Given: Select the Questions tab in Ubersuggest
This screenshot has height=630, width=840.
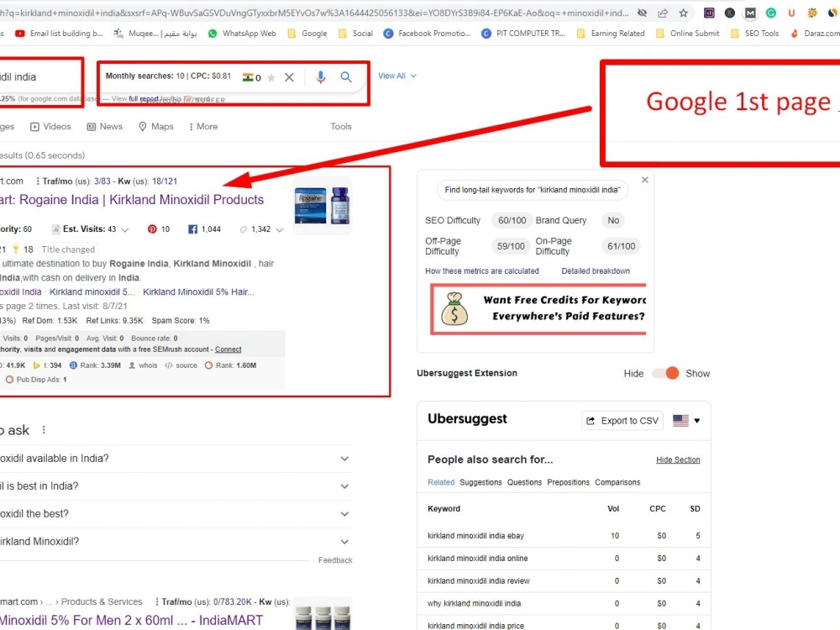Looking at the screenshot, I should [x=524, y=482].
